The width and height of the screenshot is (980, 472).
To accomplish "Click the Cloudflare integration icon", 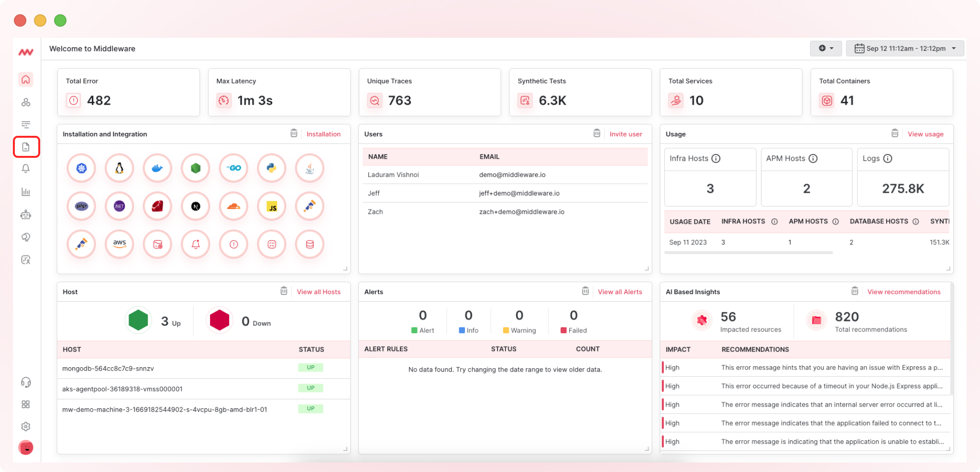I will pos(233,207).
